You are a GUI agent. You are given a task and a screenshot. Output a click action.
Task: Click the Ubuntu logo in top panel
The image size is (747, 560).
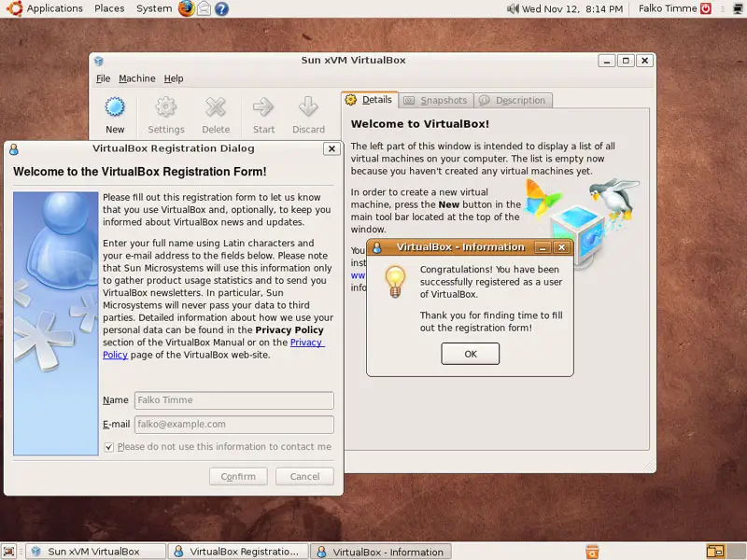click(14, 8)
